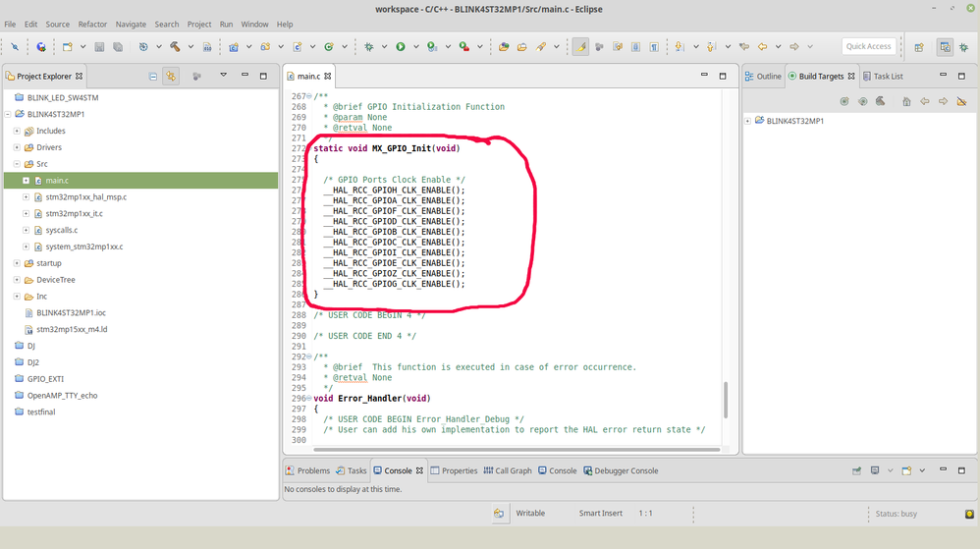Click the Hide Empty Folders icon in Build Targets
Image resolution: width=980 pixels, height=549 pixels.
pos(962,101)
